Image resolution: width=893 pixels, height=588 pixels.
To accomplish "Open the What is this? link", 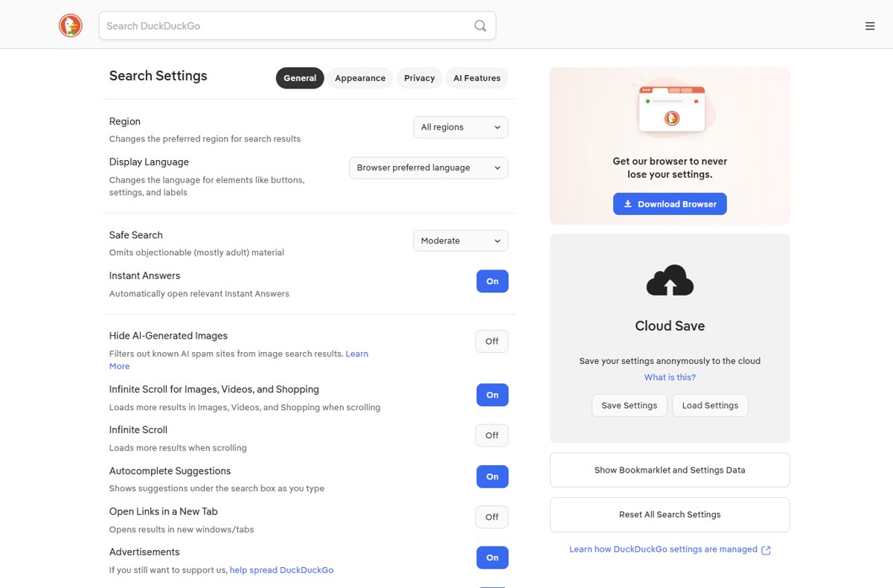I will 670,377.
